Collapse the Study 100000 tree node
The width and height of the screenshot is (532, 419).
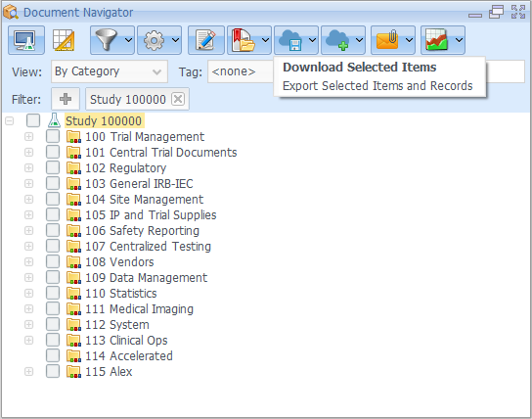(x=10, y=120)
